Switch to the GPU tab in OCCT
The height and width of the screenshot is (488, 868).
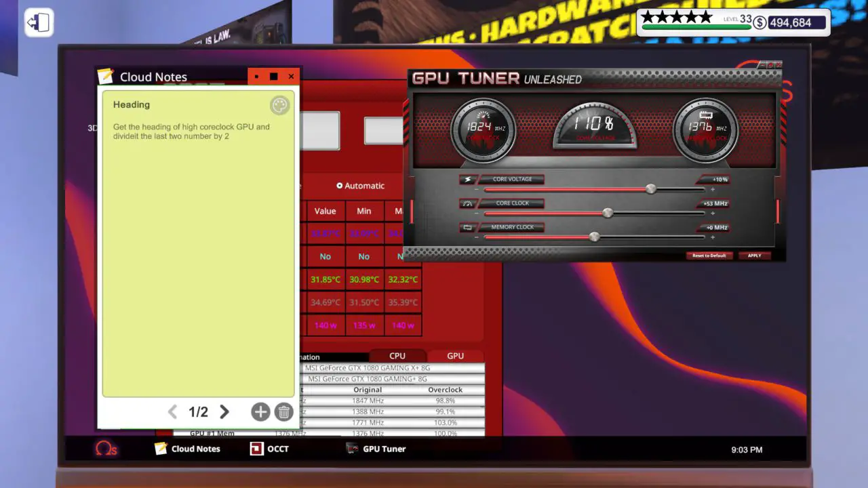coord(456,356)
